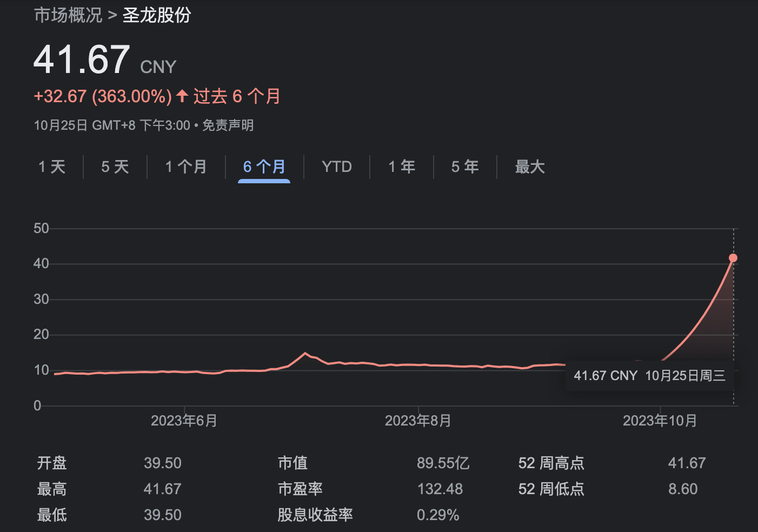
Task: Click the 圣龙股份 stock name heading
Action: pos(157,15)
